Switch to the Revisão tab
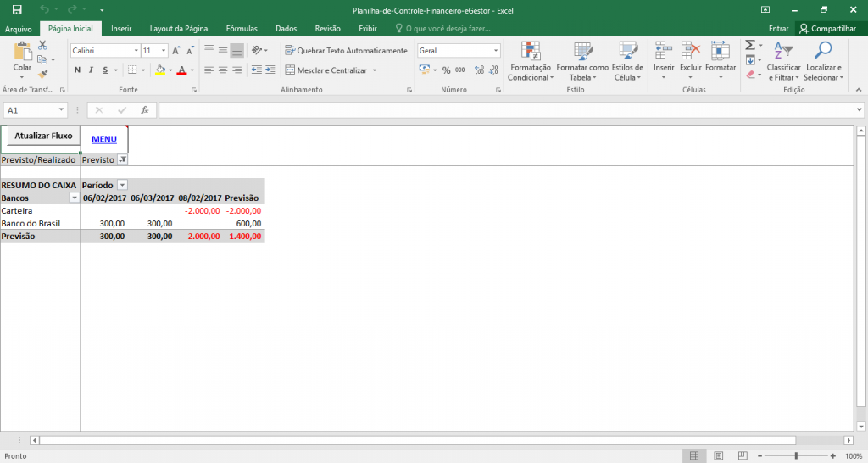This screenshot has height=463, width=868. click(328, 28)
